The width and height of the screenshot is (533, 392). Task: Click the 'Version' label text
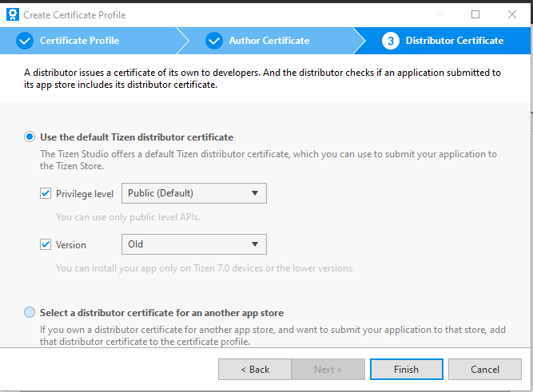70,245
